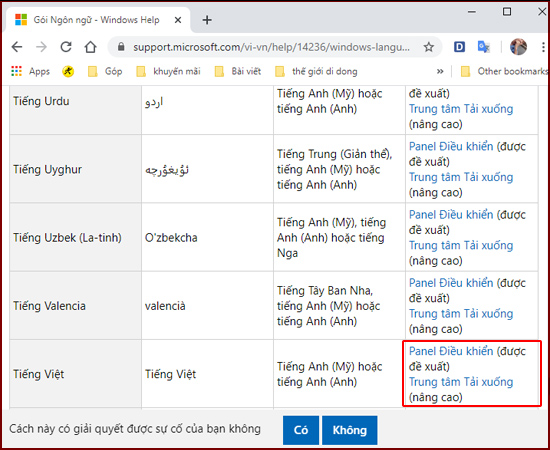Image resolution: width=550 pixels, height=450 pixels.
Task: Open Trung tâm Tải xuống link for Tiếng Uzbek
Action: point(461,246)
